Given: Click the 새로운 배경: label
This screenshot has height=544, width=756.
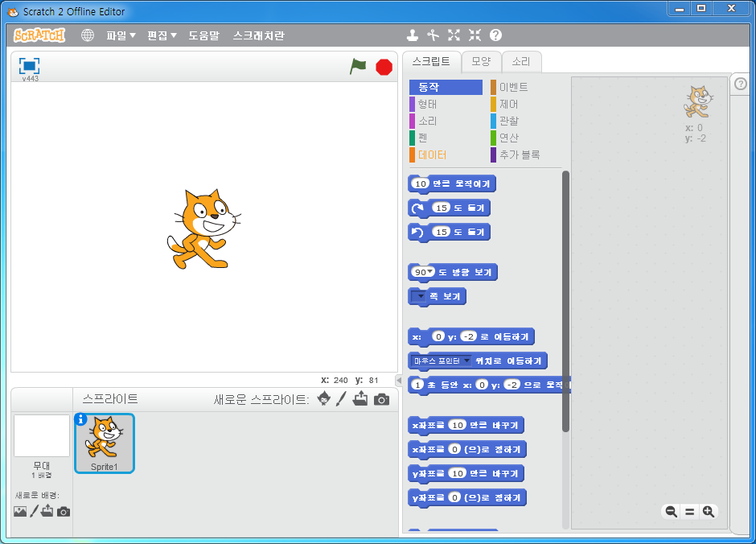Looking at the screenshot, I should pyautogui.click(x=37, y=495).
